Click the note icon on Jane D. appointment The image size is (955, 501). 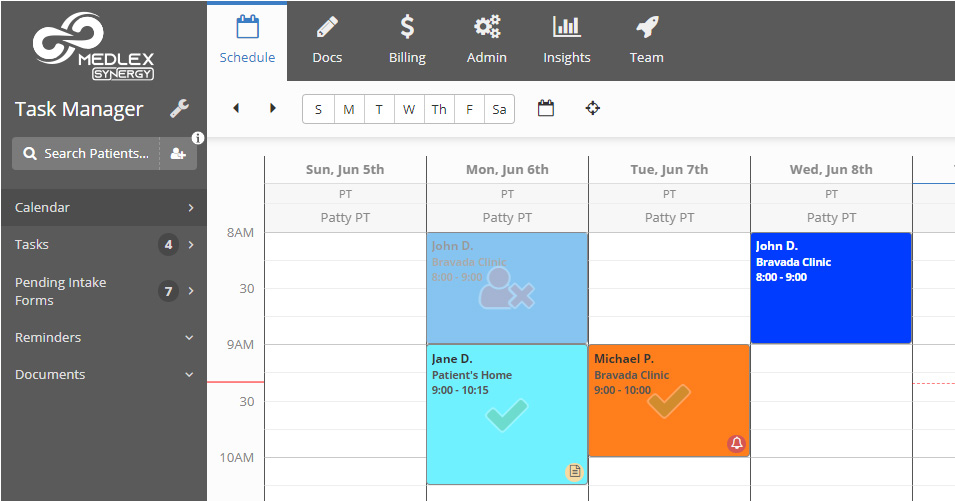click(574, 471)
